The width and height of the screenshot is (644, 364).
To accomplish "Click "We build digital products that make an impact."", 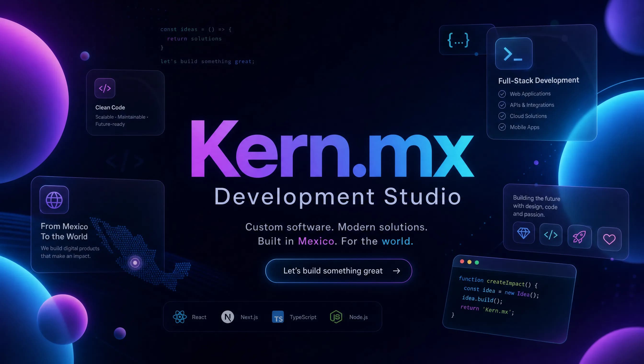I will coord(70,252).
